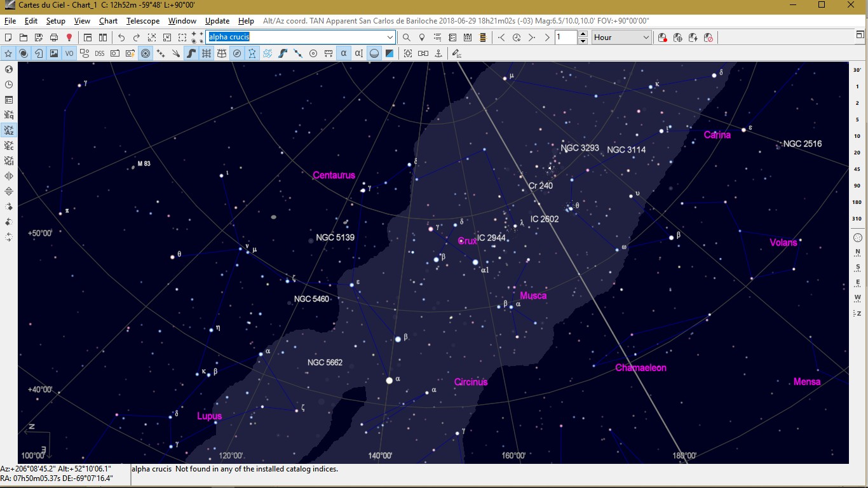Screen dimensions: 868x488
Task: Open the Help menu
Action: coord(246,21)
